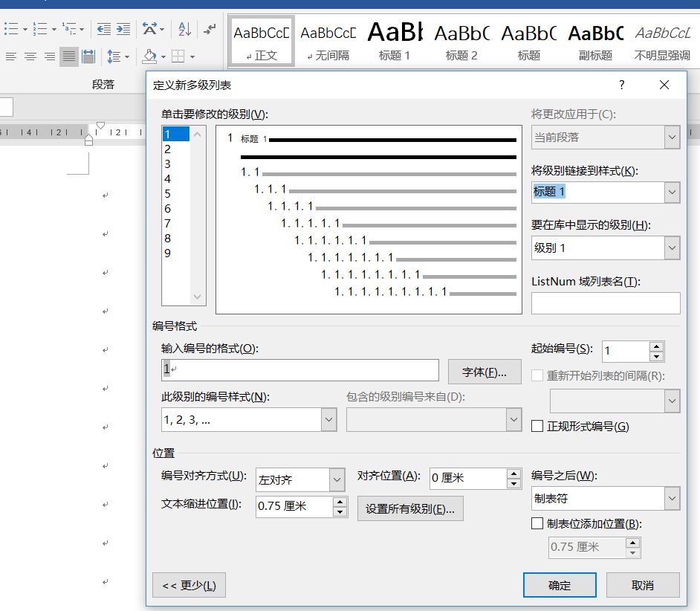700x611 pixels.
Task: Close the 定义新多级列表 dialog
Action: (664, 85)
